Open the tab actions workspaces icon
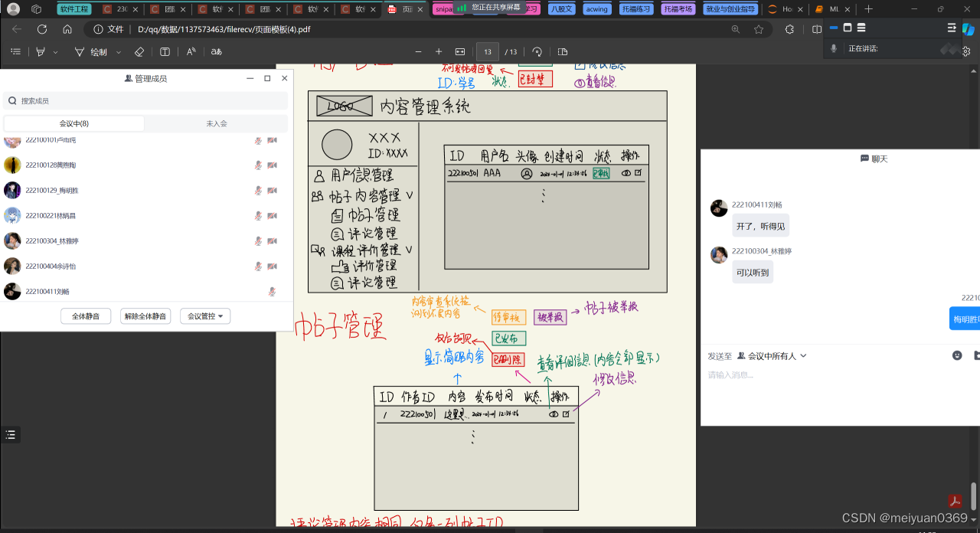This screenshot has height=533, width=980. point(36,9)
